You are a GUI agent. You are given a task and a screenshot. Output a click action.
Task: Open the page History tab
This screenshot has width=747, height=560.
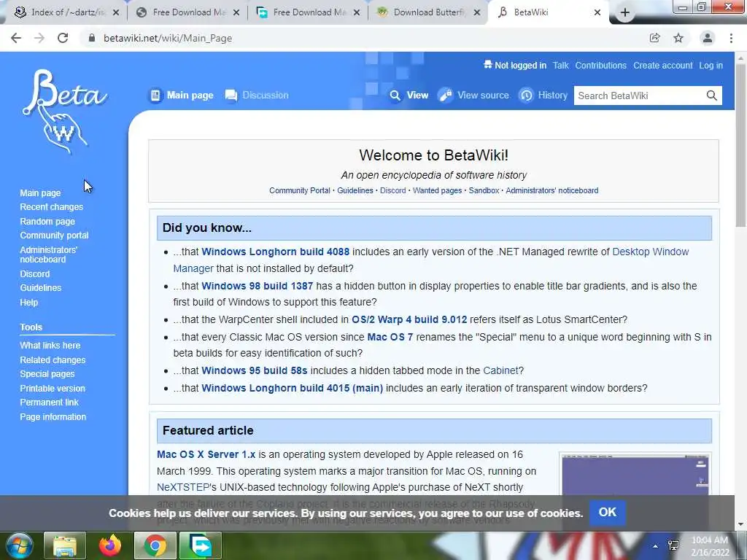pyautogui.click(x=543, y=96)
